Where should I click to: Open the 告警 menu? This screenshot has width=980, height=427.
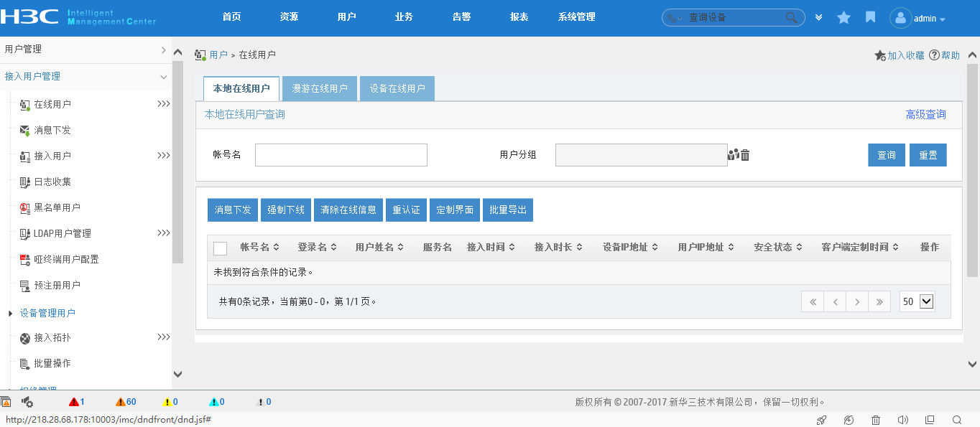461,17
